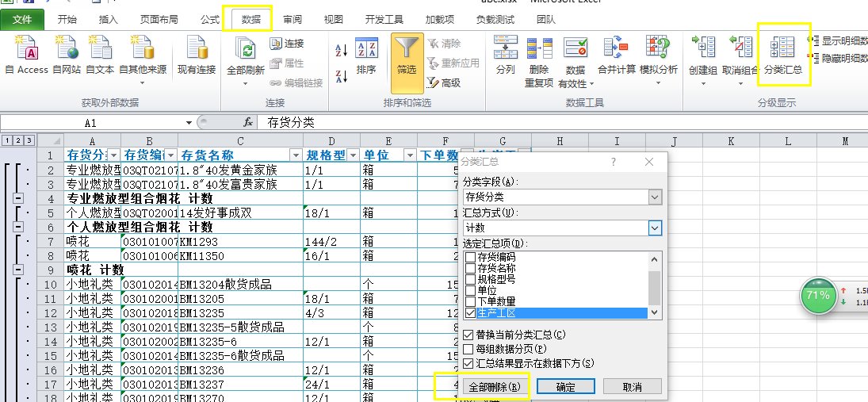Screen dimensions: 868x402
Task: Check the 规格型号 subtotal item
Action: coord(471,280)
